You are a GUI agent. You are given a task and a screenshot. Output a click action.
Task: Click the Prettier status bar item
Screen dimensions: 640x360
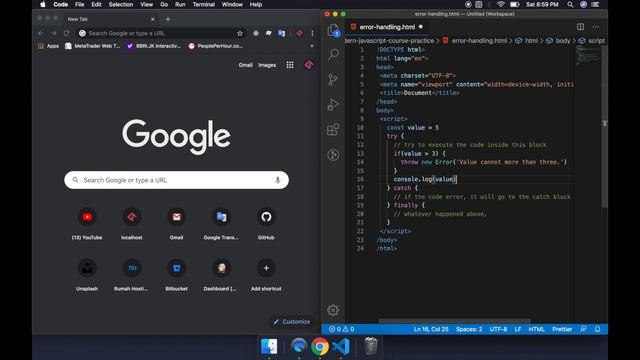coord(562,329)
